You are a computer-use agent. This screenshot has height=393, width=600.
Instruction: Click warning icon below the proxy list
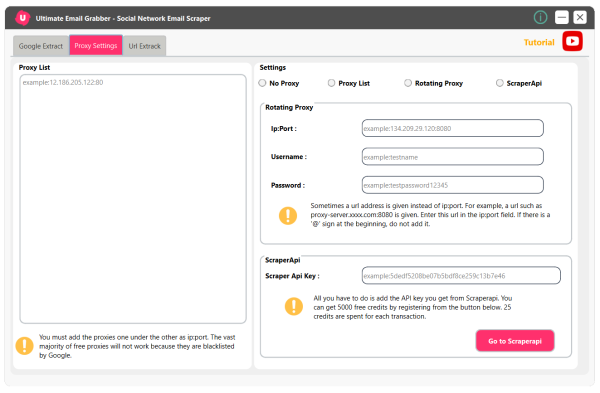pyautogui.click(x=24, y=346)
